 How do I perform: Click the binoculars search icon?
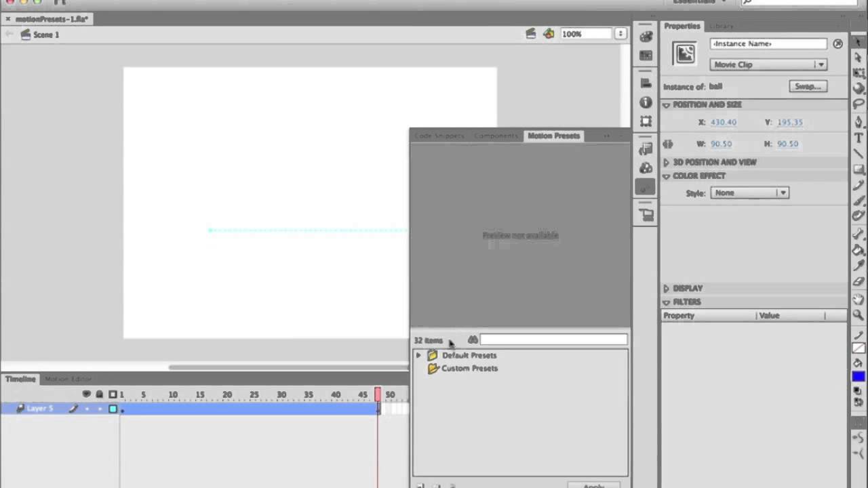click(x=473, y=340)
